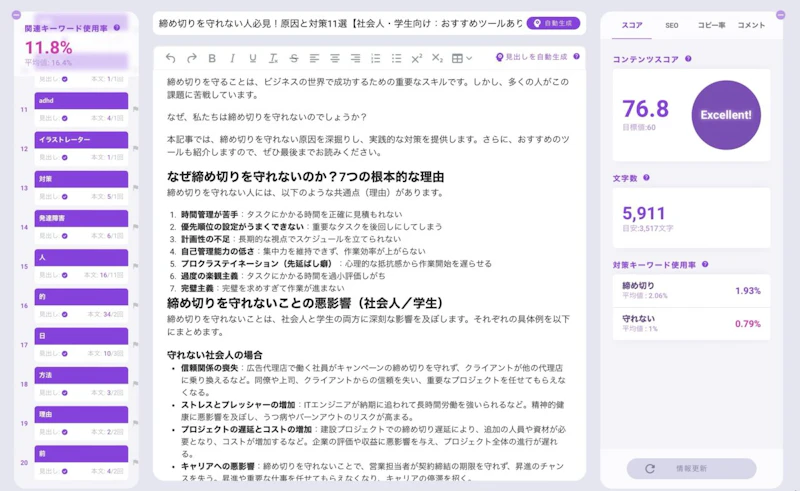Image resolution: width=800 pixels, height=491 pixels.
Task: Flag keyword row 11 adhd
Action: (x=135, y=109)
